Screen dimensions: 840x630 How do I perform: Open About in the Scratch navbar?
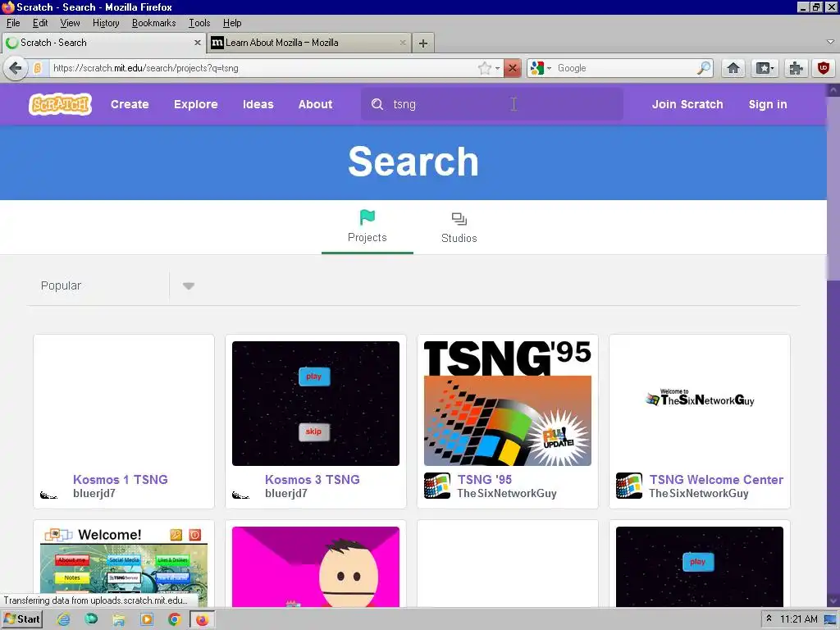[316, 104]
